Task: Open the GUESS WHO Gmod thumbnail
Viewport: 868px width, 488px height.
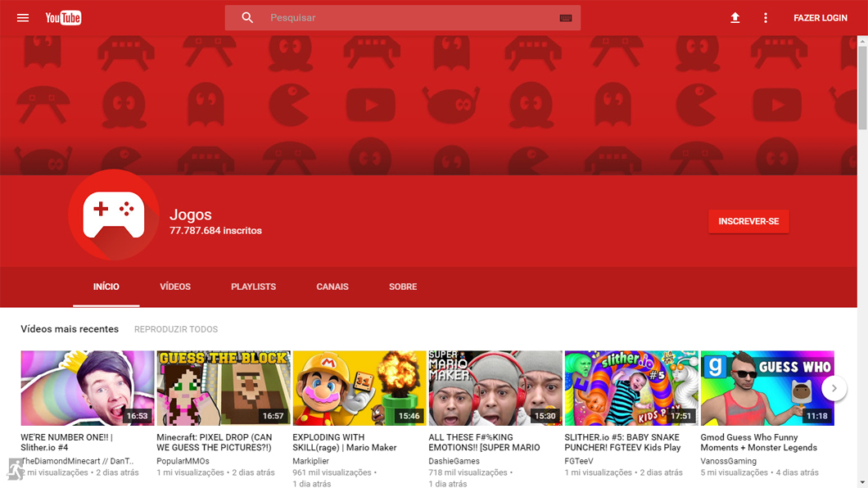Action: (767, 388)
